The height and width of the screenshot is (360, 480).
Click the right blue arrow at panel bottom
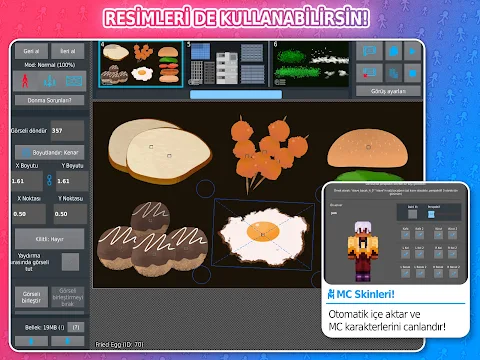coord(67,341)
